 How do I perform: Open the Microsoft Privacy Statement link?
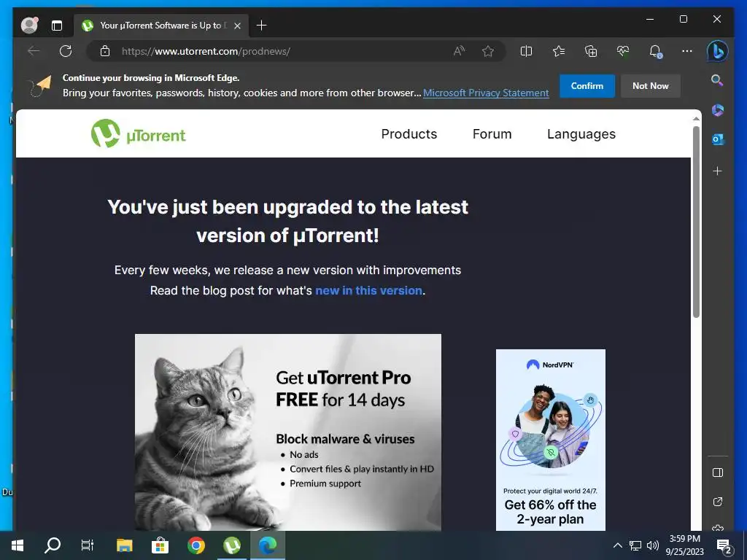(486, 93)
